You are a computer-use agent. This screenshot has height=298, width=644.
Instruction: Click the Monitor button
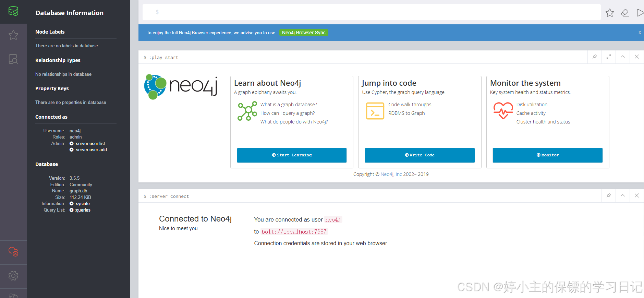[547, 155]
